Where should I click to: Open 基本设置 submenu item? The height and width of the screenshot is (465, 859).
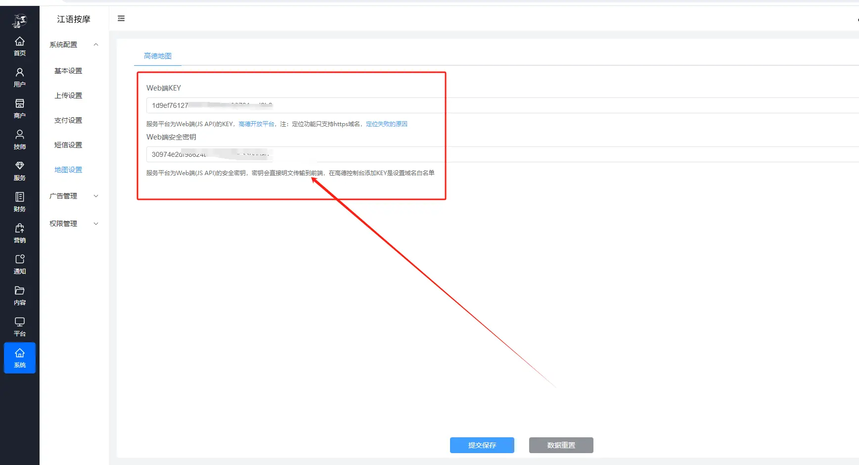(68, 71)
